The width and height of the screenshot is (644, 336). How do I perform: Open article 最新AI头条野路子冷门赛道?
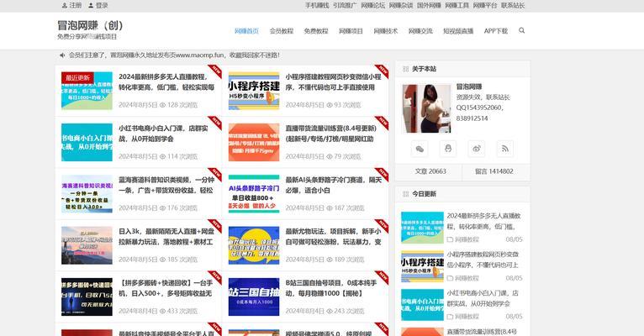coord(333,185)
